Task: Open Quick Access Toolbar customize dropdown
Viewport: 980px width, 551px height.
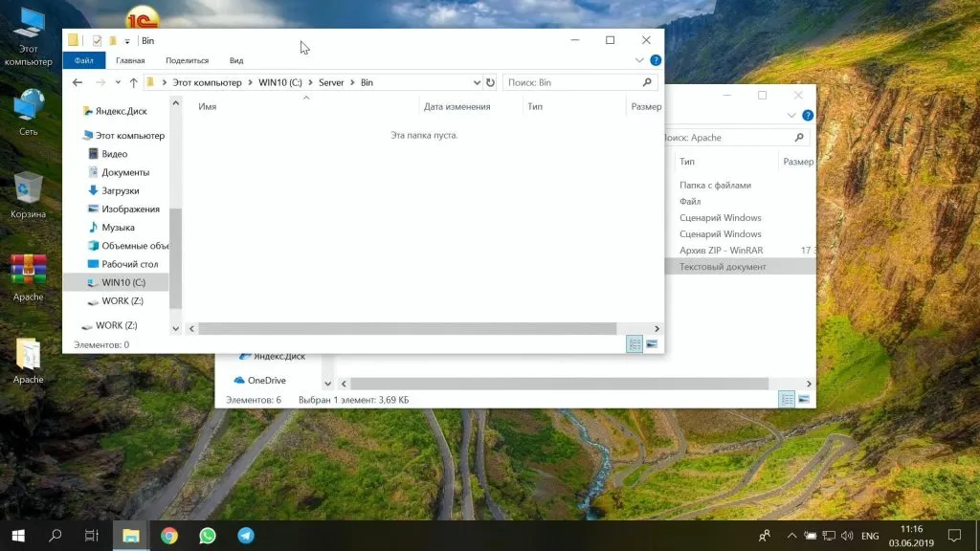Action: (127, 41)
